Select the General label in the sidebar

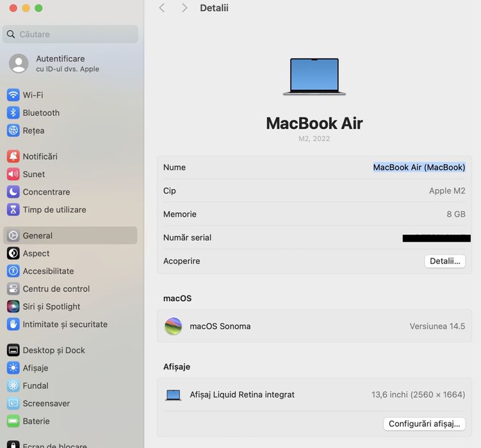click(x=37, y=235)
